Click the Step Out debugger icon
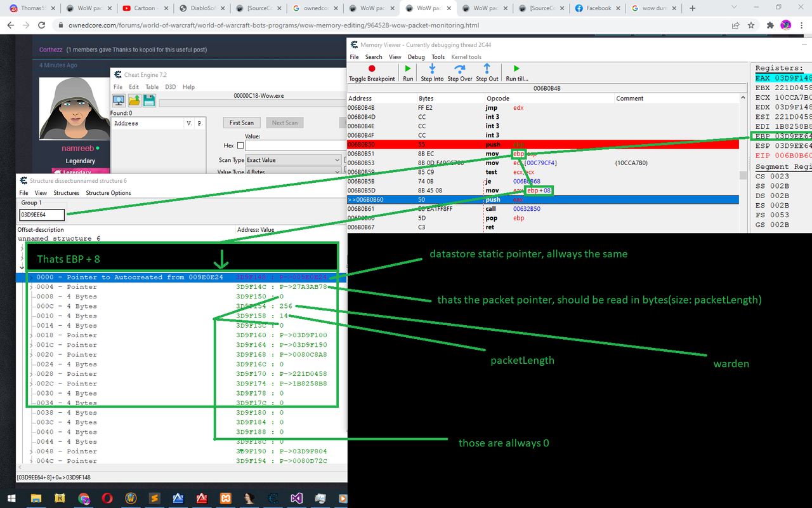The height and width of the screenshot is (508, 812). pos(487,72)
